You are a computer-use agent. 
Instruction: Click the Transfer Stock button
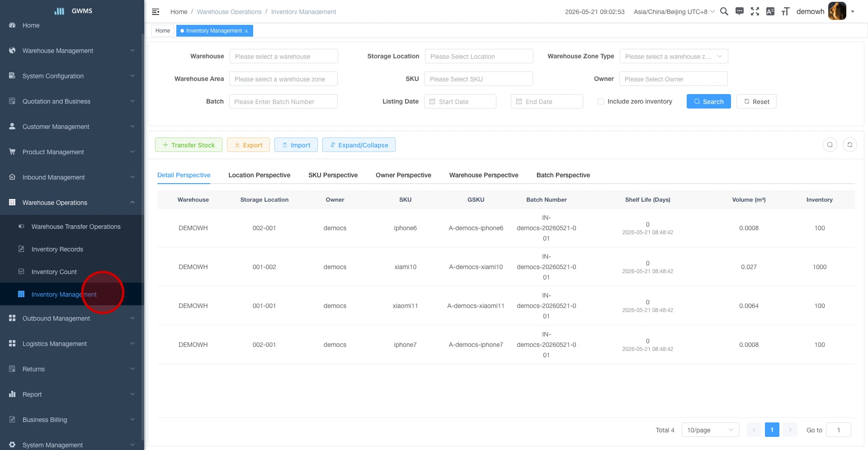click(x=189, y=145)
